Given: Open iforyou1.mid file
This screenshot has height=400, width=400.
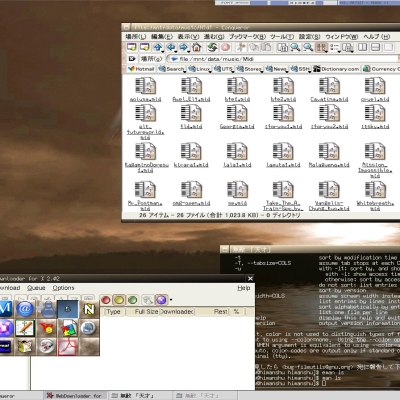Looking at the screenshot, I should click(x=283, y=117).
